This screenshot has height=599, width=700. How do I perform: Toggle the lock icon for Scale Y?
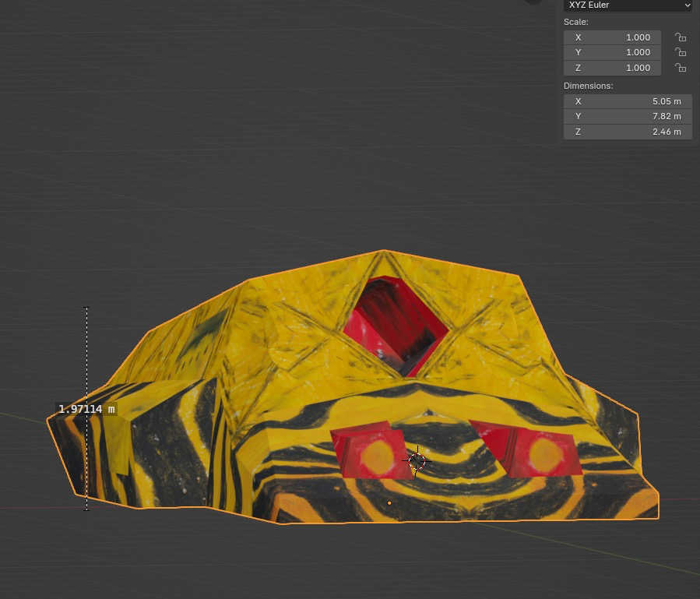coord(680,52)
